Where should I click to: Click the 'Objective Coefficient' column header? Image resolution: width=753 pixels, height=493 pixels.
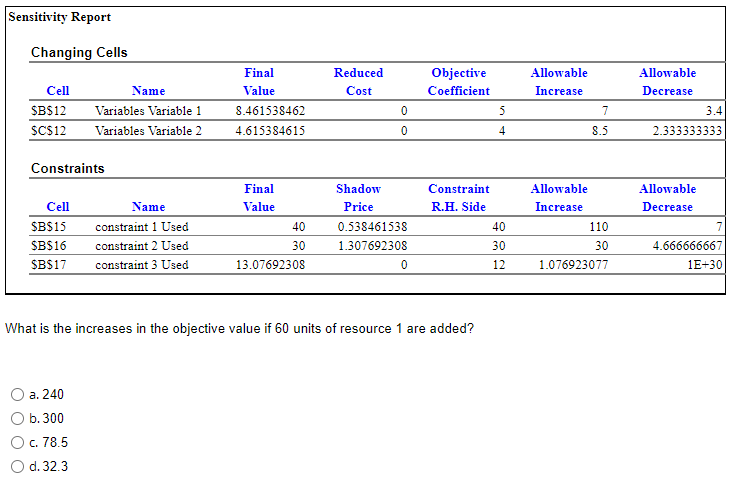point(459,82)
